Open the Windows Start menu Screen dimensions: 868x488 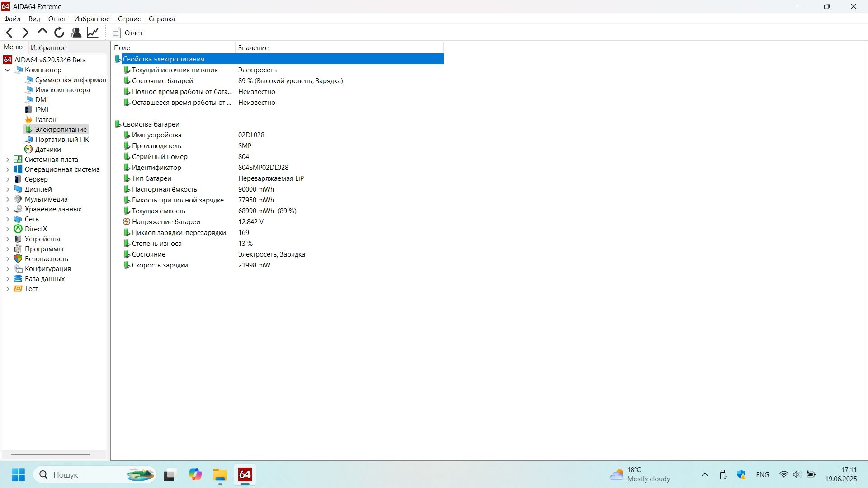[18, 474]
